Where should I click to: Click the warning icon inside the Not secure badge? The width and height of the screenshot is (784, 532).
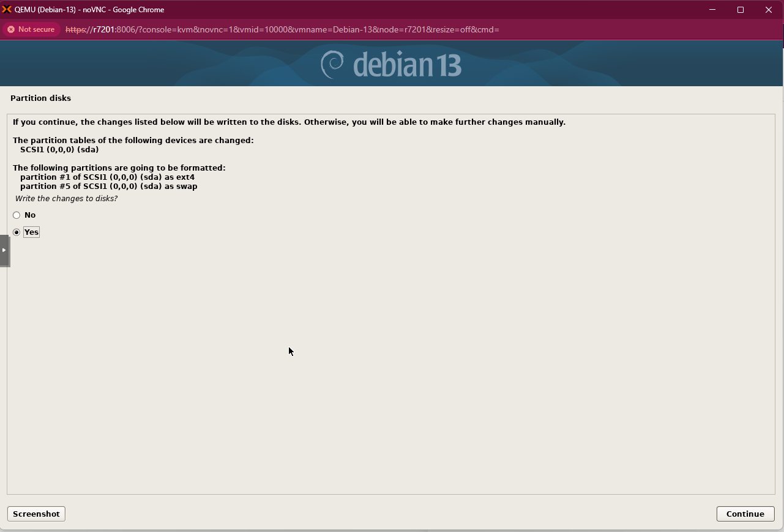coord(10,29)
